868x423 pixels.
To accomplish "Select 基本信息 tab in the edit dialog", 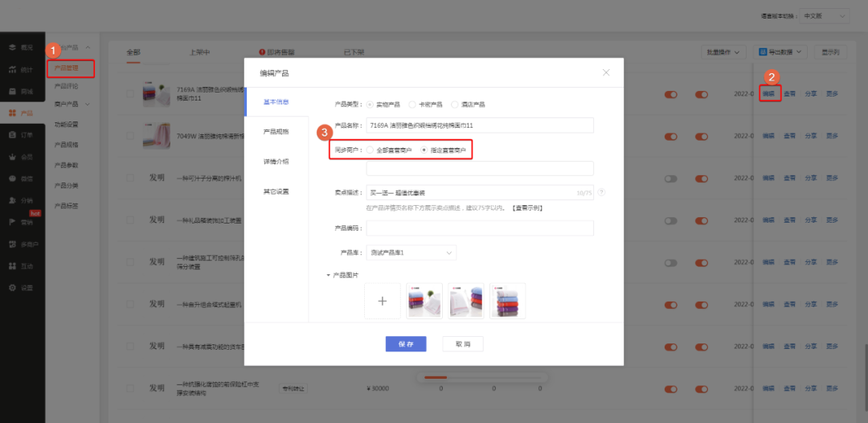I will pyautogui.click(x=276, y=102).
